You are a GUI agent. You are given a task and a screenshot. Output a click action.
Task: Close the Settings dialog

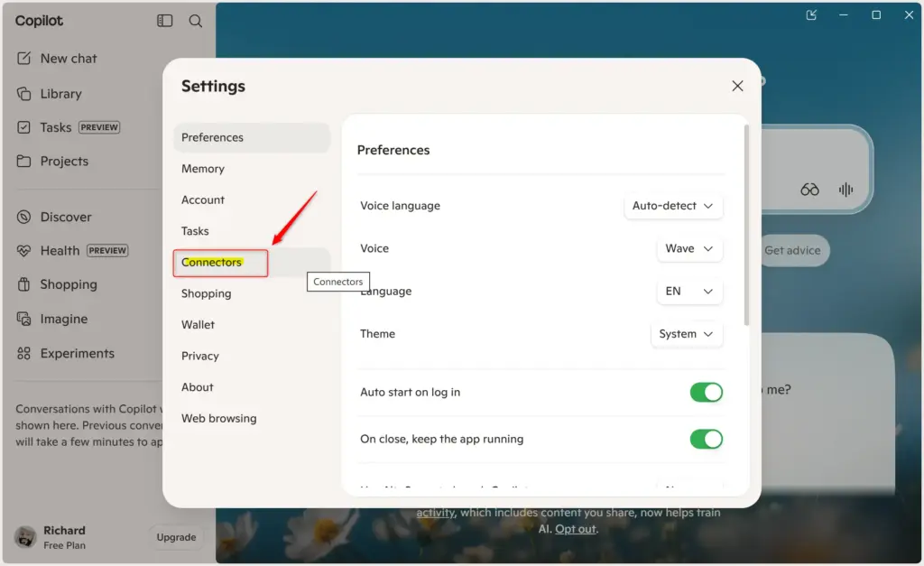(x=737, y=86)
